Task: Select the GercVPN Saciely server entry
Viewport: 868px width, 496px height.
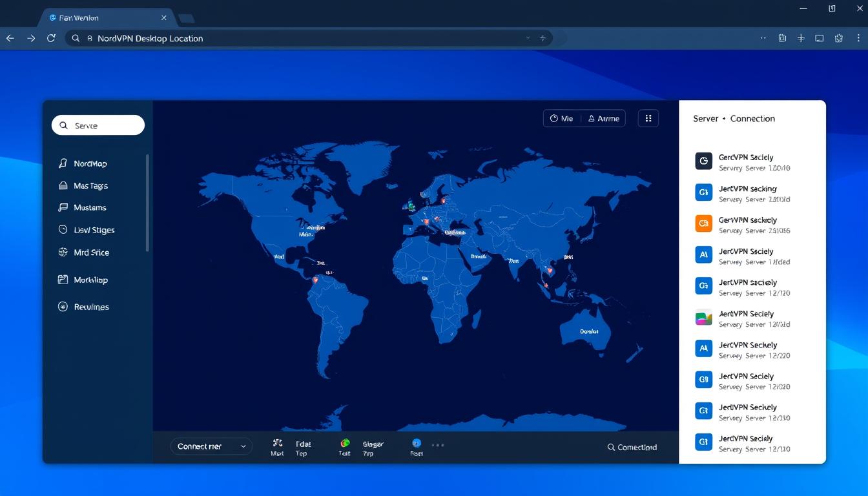Action: (752, 162)
